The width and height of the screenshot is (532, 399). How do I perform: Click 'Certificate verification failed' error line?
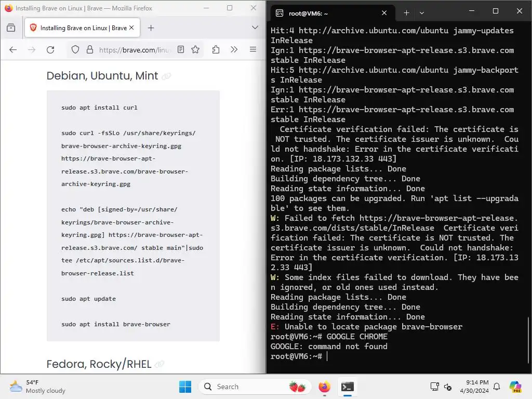[x=398, y=129]
